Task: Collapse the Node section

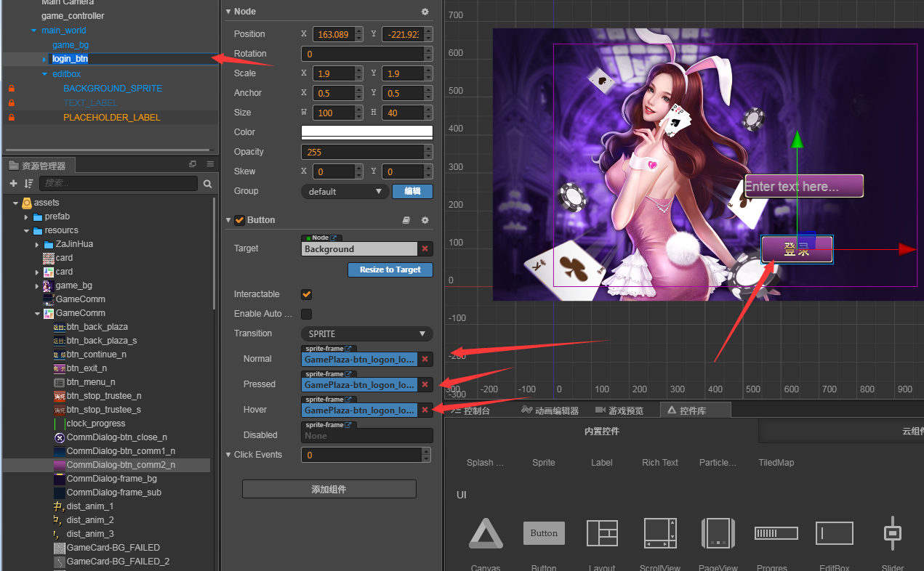Action: [228, 12]
